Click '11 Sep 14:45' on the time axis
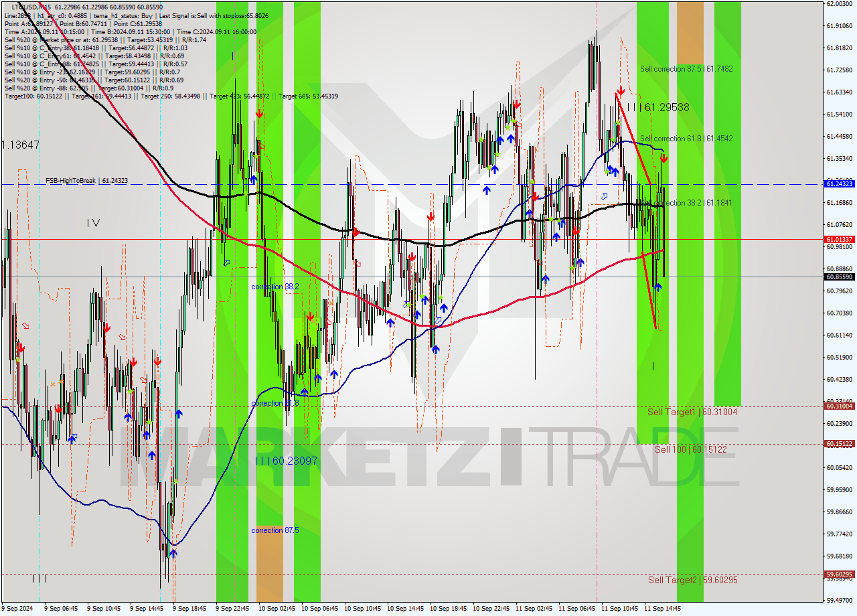Image resolution: width=857 pixels, height=616 pixels. (662, 609)
